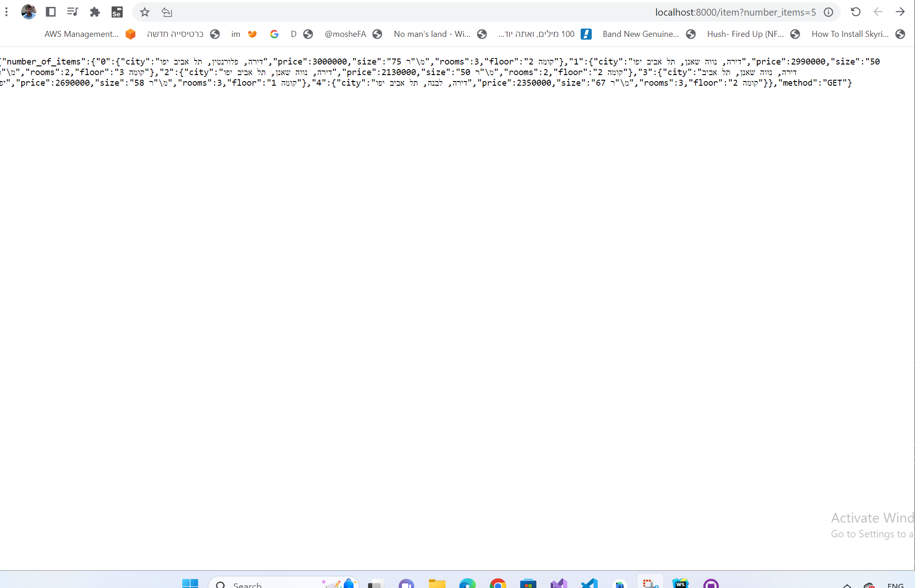Image resolution: width=915 pixels, height=588 pixels.
Task: Open the media controls icon
Action: tap(72, 12)
